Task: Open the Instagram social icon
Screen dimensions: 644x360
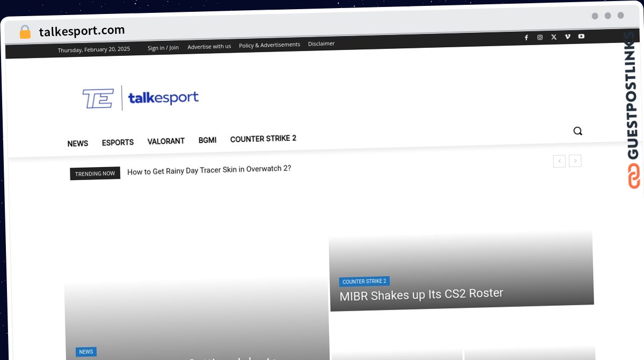Action: [540, 37]
